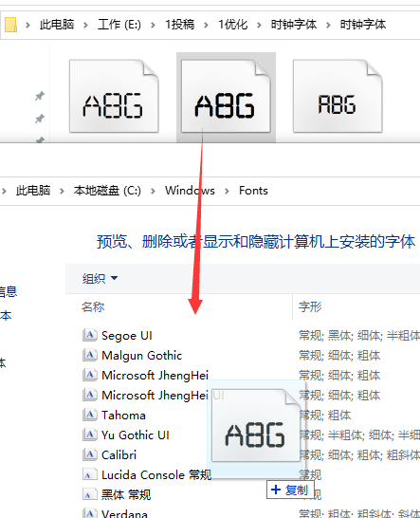Open the chevron before Fonts breadcrumb

point(227,191)
